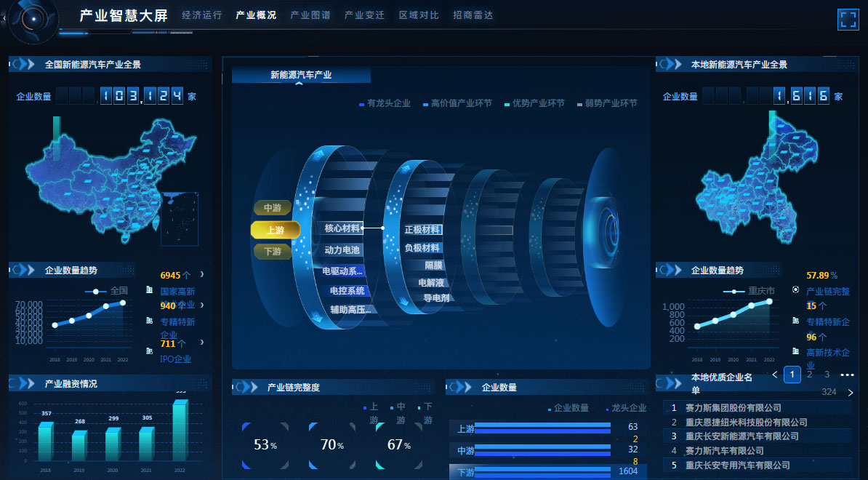Switch to the 中游 stage toggle

click(x=273, y=208)
